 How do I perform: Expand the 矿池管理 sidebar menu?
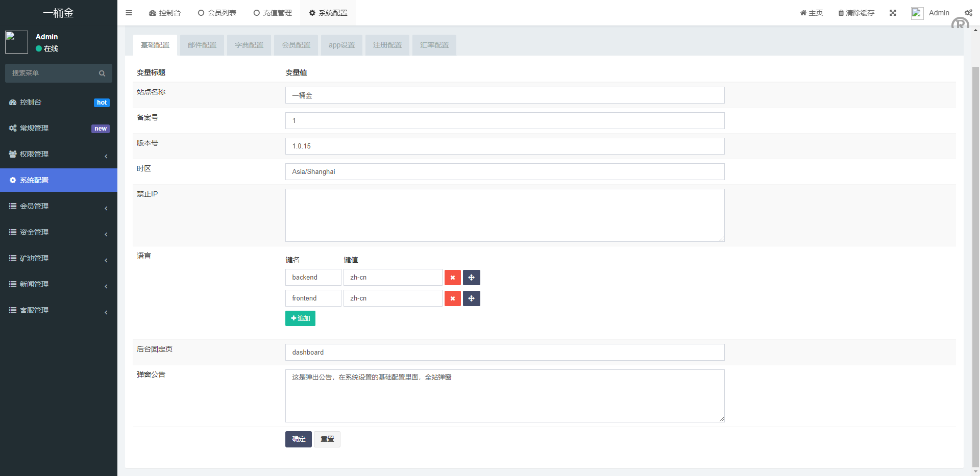[59, 258]
